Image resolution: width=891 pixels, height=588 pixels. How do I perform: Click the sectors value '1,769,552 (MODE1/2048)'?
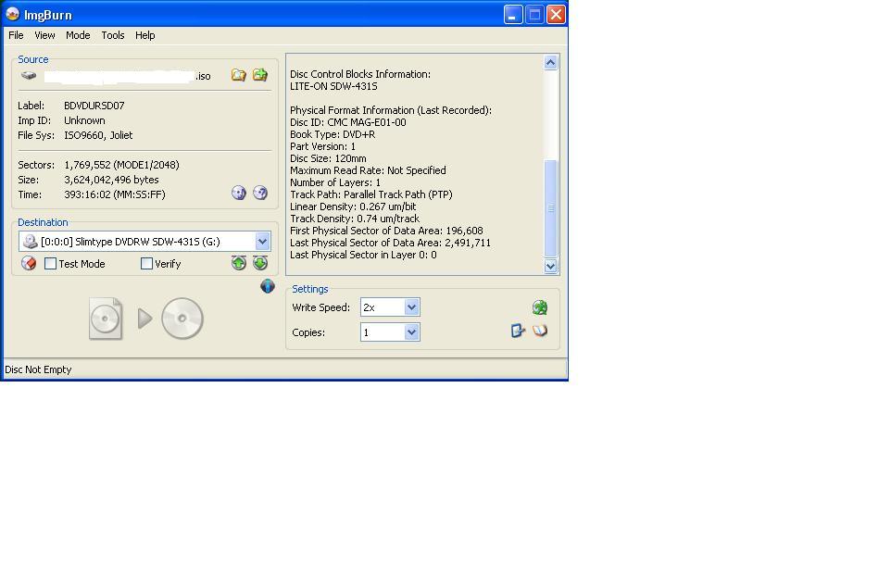[121, 165]
